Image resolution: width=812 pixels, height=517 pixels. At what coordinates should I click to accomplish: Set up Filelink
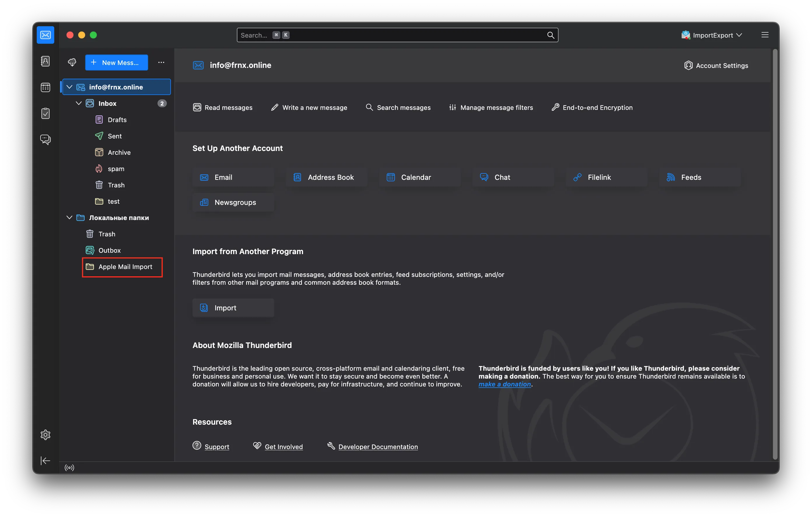[x=606, y=177]
